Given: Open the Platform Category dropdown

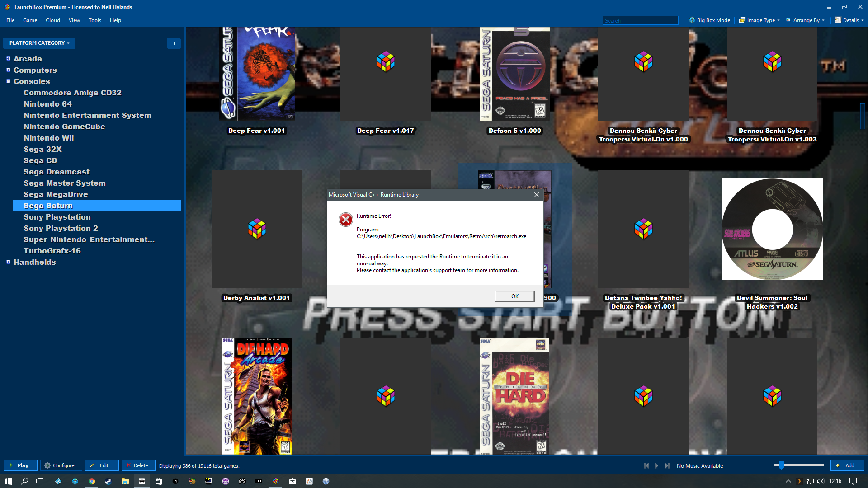Looking at the screenshot, I should [39, 43].
